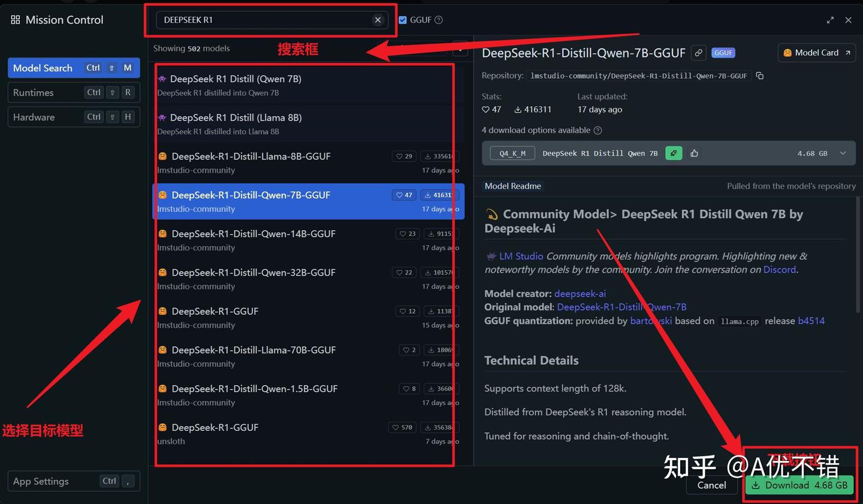Open the Discord link in the readme
The image size is (863, 504).
coord(779,269)
